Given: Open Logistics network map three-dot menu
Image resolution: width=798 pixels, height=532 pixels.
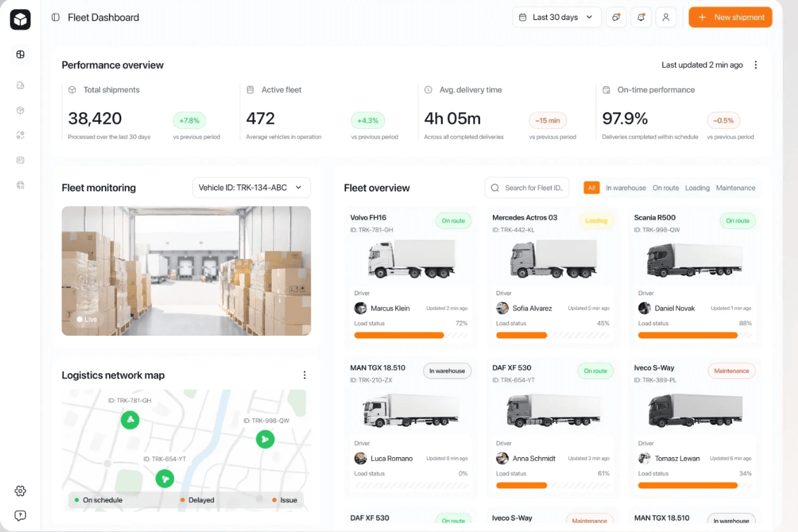Looking at the screenshot, I should point(305,375).
